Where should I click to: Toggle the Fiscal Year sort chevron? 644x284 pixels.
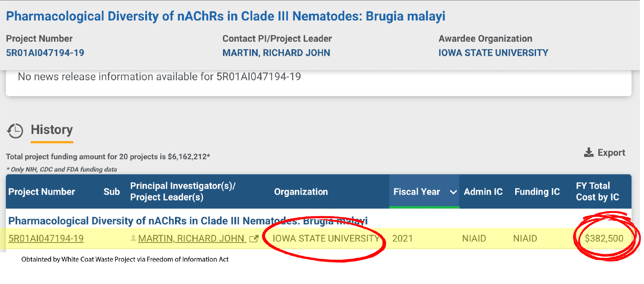pos(453,192)
